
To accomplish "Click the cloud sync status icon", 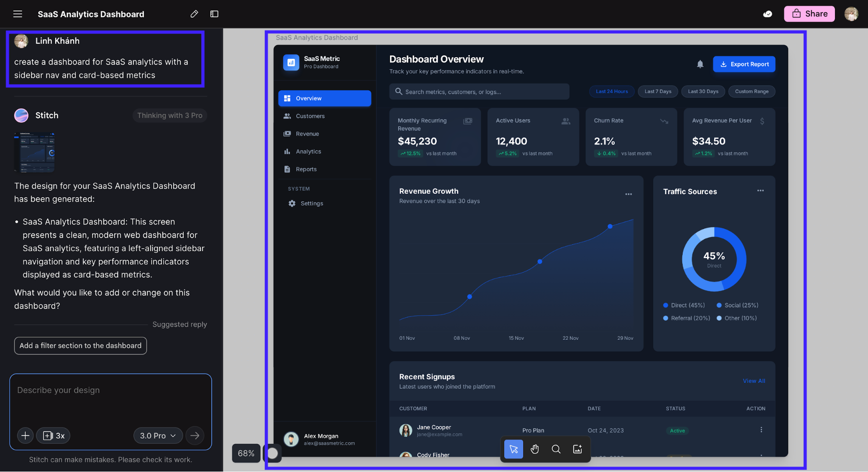I will (x=767, y=14).
